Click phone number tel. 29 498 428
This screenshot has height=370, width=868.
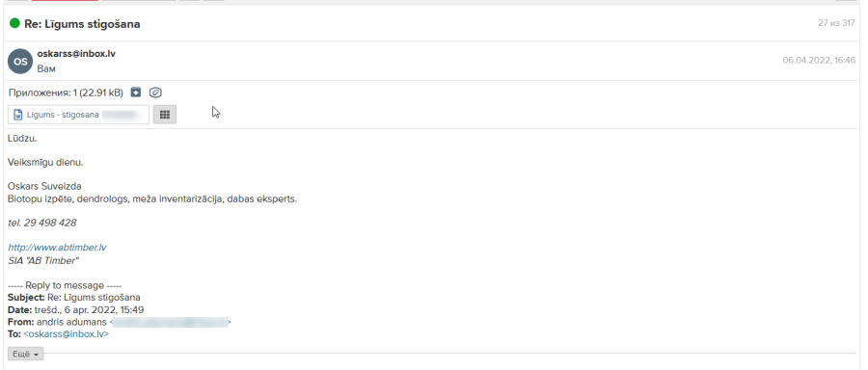[x=42, y=223]
